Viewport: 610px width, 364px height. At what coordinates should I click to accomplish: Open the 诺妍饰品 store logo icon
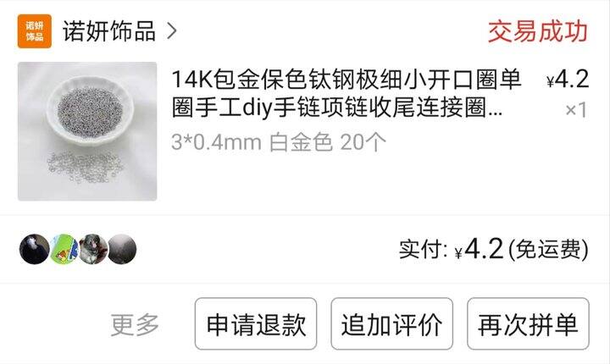click(x=35, y=31)
